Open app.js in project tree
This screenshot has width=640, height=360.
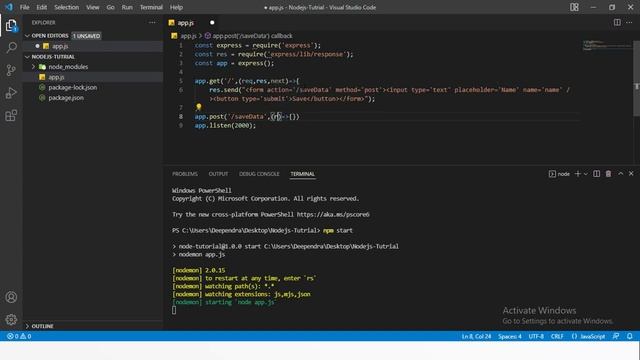pos(56,77)
